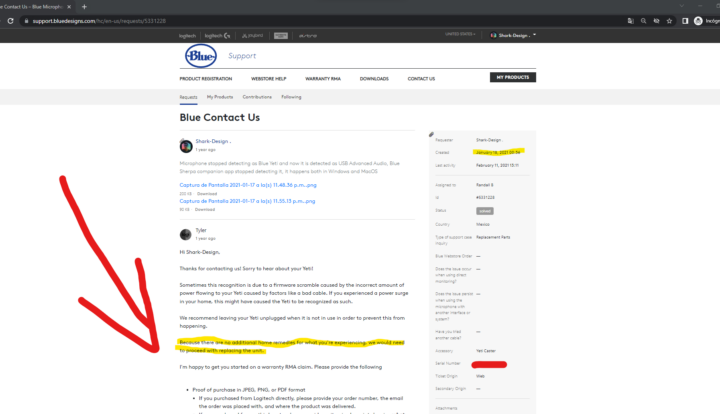Download the 11.55.13 p.m. attachment

click(x=205, y=209)
